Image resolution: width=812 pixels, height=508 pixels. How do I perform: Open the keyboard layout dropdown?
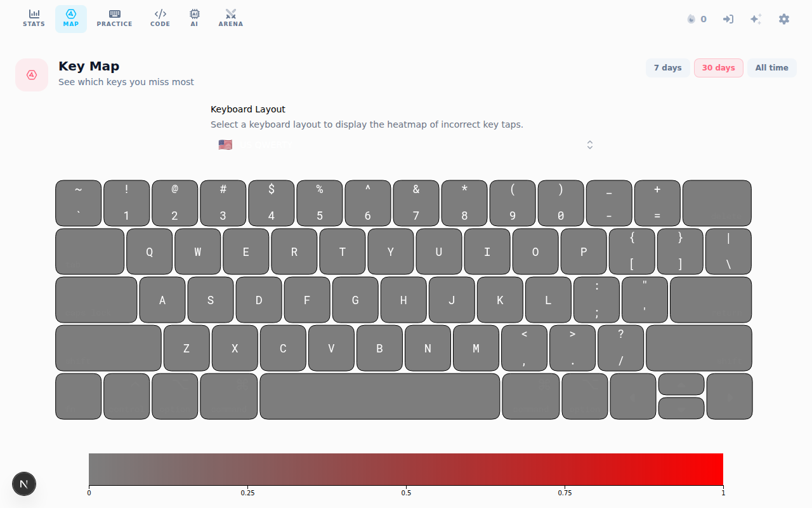tap(406, 145)
